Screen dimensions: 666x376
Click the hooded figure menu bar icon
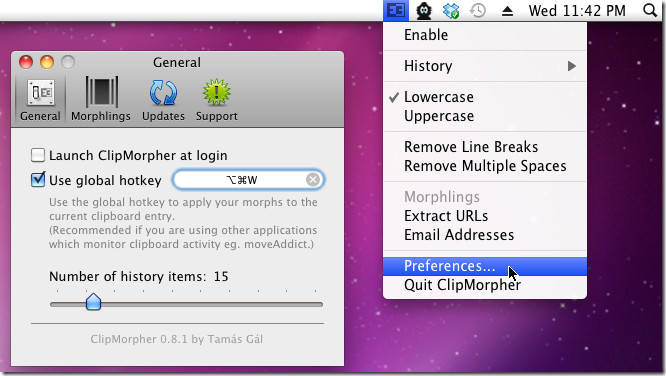pyautogui.click(x=424, y=11)
